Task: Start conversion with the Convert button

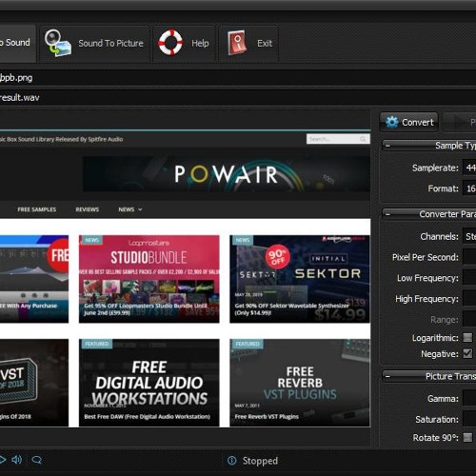Action: (x=409, y=122)
